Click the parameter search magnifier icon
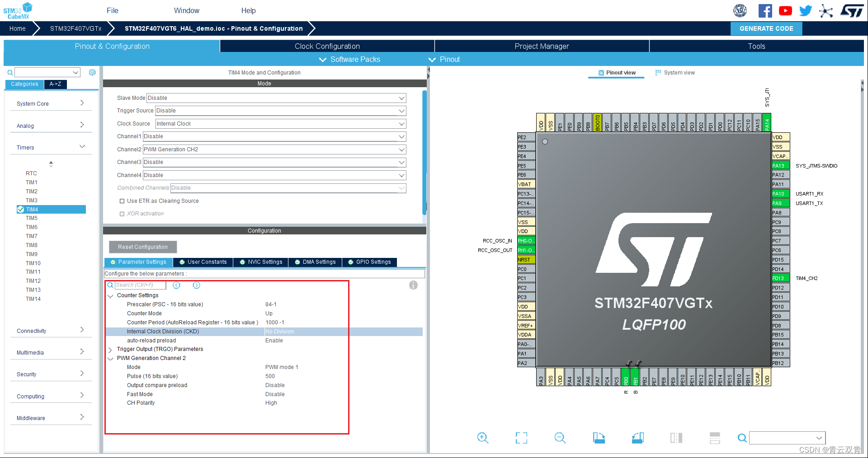This screenshot has height=458, width=868. (110, 285)
